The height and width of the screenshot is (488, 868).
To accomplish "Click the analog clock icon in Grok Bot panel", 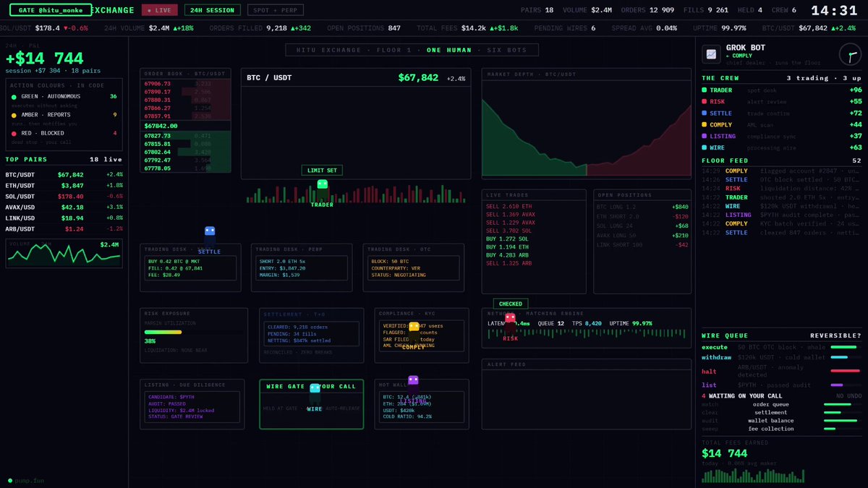I will pyautogui.click(x=850, y=54).
